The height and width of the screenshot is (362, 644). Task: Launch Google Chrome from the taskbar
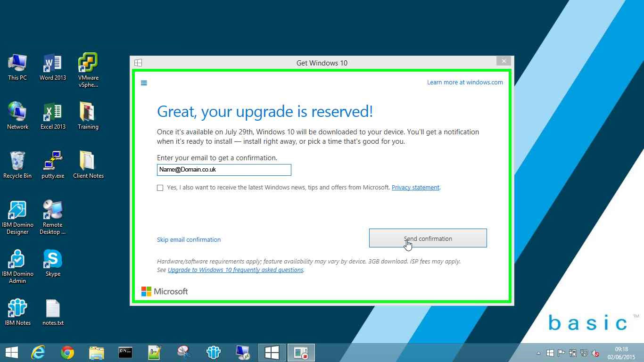point(67,353)
